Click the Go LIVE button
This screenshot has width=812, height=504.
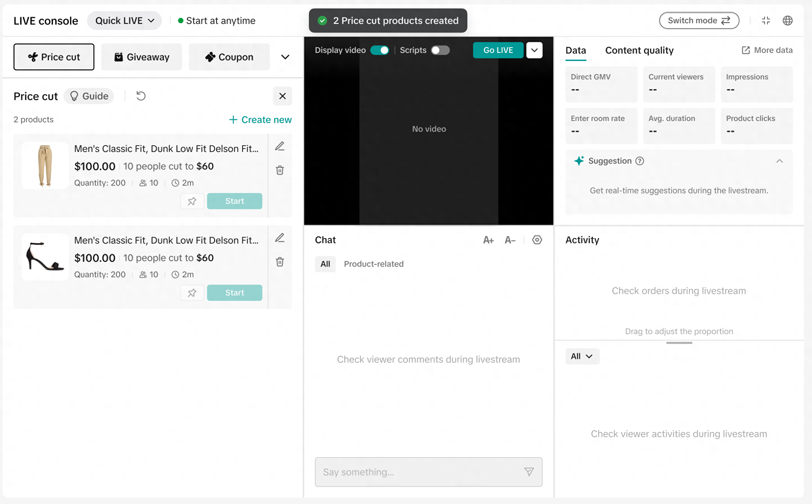coord(498,50)
